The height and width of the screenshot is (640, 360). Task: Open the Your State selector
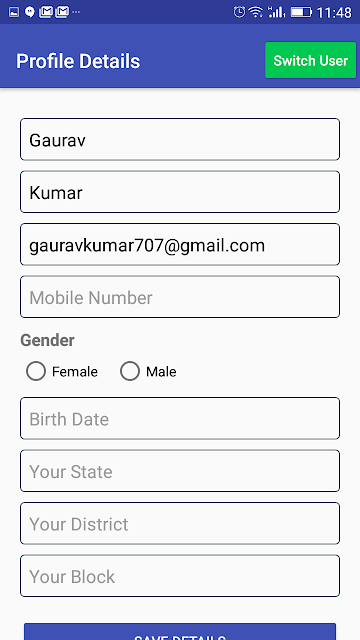[x=180, y=471]
